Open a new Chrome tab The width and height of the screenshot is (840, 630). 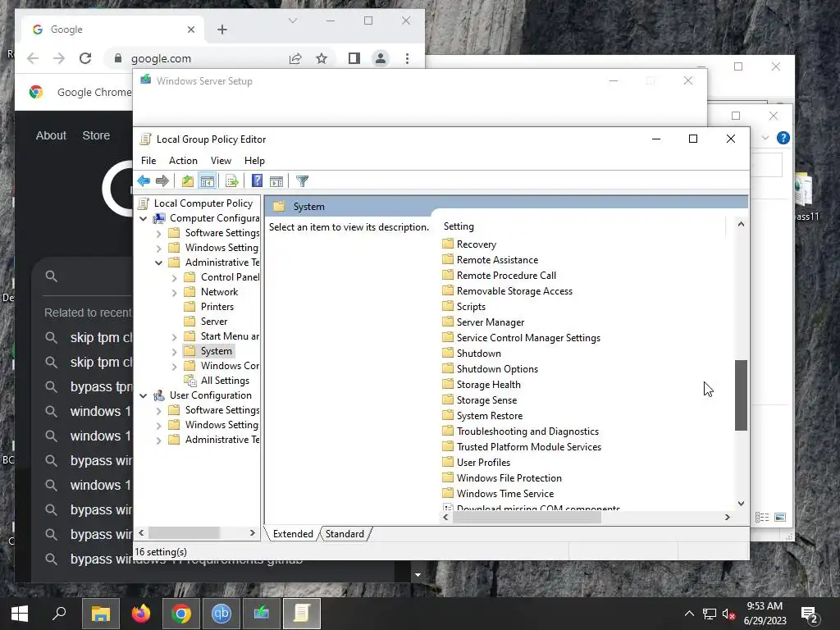[222, 30]
